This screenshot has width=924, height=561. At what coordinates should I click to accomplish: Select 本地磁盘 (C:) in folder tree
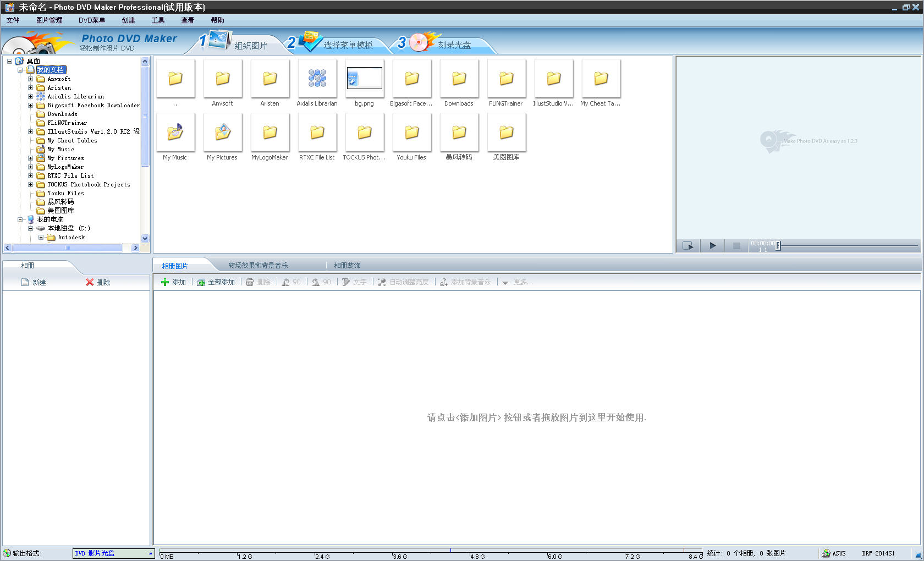click(x=69, y=228)
